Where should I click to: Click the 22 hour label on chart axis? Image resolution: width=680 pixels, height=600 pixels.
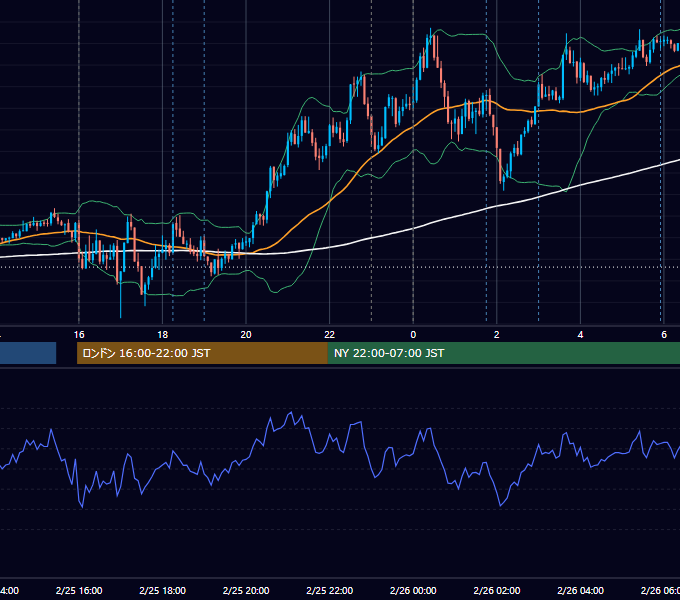click(330, 335)
